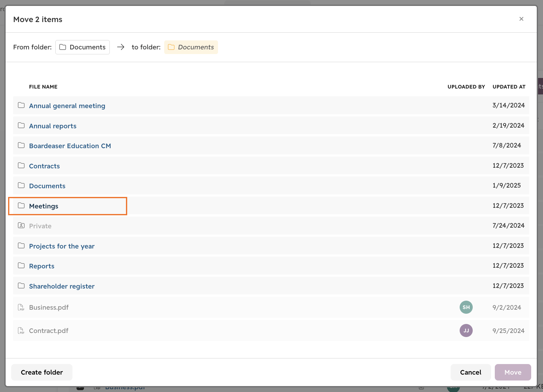Viewport: 543px width, 392px height.
Task: Close the Move 2 items dialog
Action: point(522,19)
